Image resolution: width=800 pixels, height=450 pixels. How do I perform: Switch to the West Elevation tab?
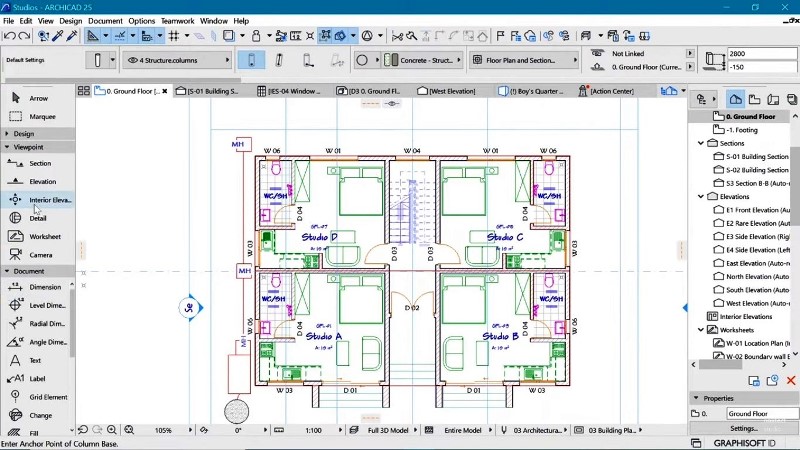(x=456, y=92)
